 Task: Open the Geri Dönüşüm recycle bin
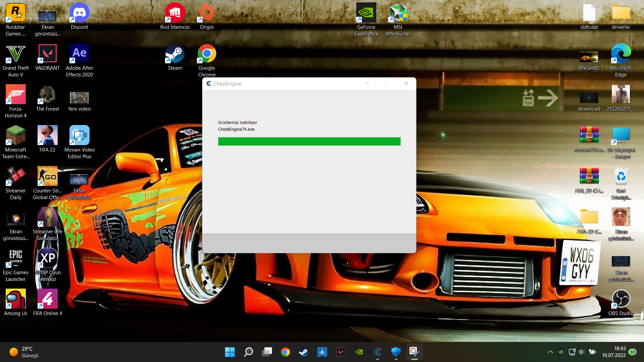click(621, 177)
